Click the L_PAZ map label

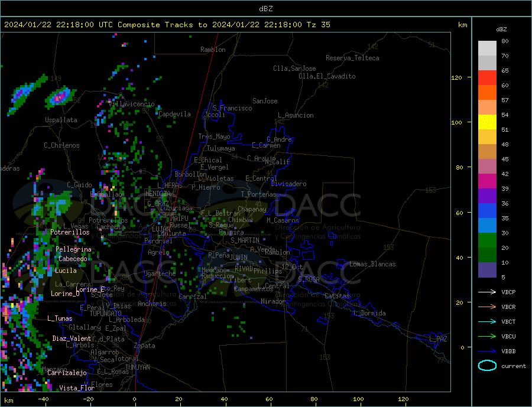(437, 339)
